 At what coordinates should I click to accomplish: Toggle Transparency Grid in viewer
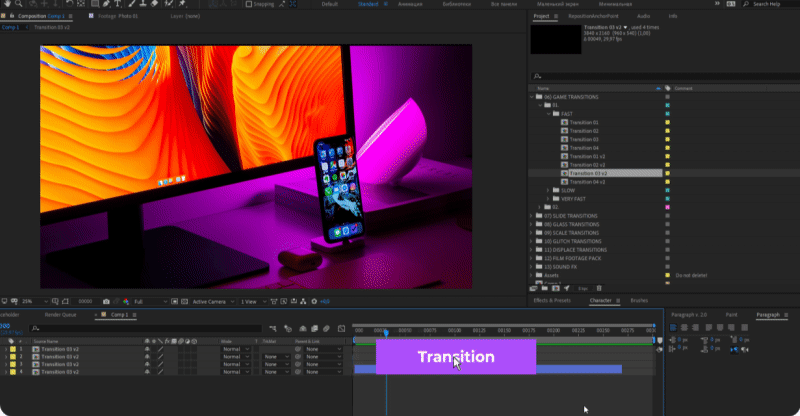click(184, 302)
